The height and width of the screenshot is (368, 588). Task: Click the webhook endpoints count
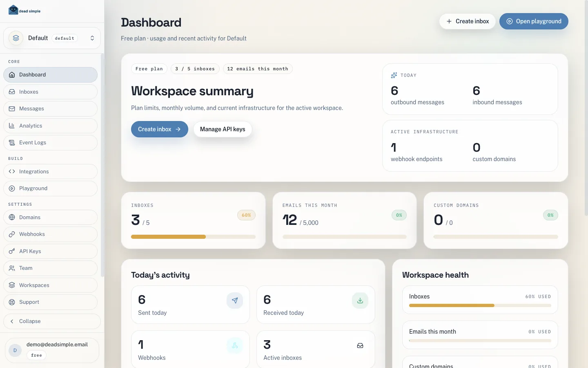pos(394,148)
